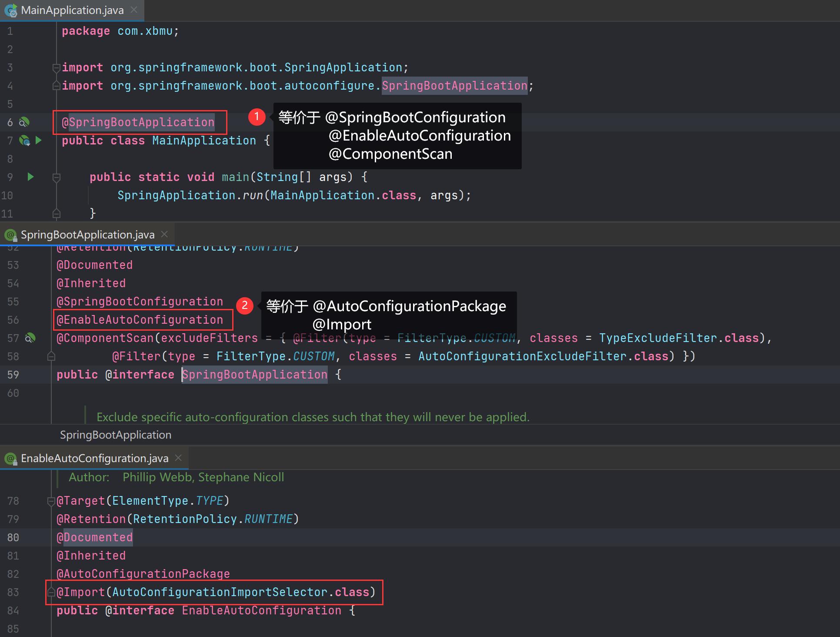Click highlighted SpringBootApplication import on line 4

pos(455,86)
